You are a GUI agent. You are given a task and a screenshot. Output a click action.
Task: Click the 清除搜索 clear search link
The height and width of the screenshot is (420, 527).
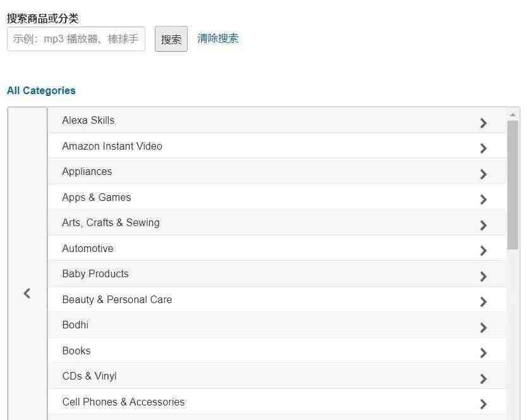[x=218, y=39]
